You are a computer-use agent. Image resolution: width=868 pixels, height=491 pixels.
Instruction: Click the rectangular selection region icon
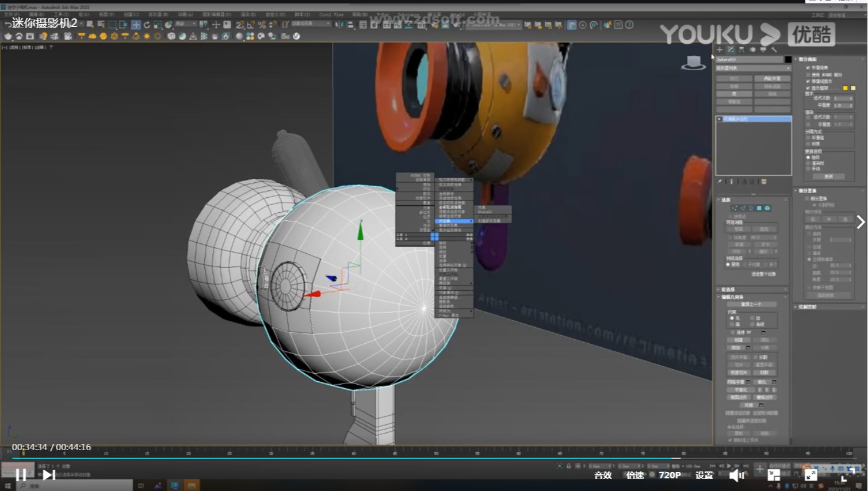coord(112,25)
